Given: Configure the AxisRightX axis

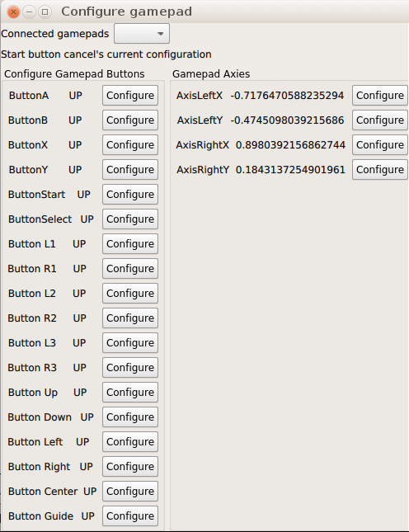Looking at the screenshot, I should [380, 145].
